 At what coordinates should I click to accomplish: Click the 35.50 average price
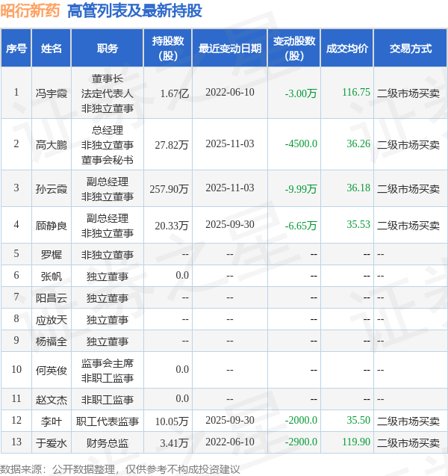pyautogui.click(x=358, y=420)
